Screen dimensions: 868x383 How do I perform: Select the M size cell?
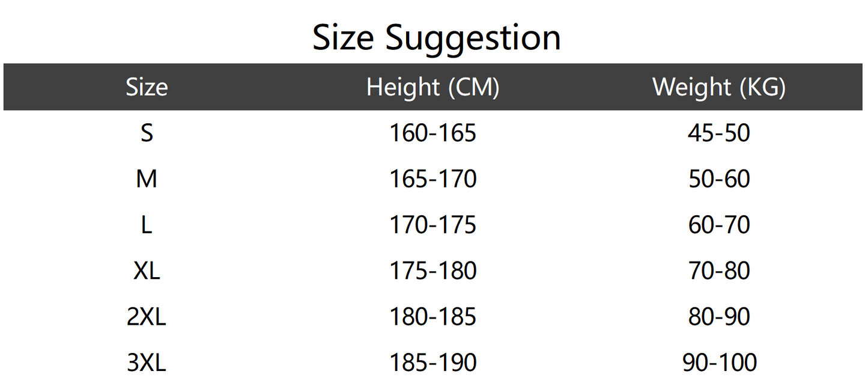tap(147, 179)
